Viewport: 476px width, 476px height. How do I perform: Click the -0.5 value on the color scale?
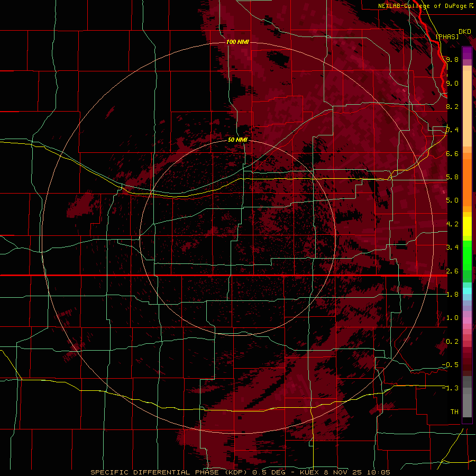tap(450, 364)
